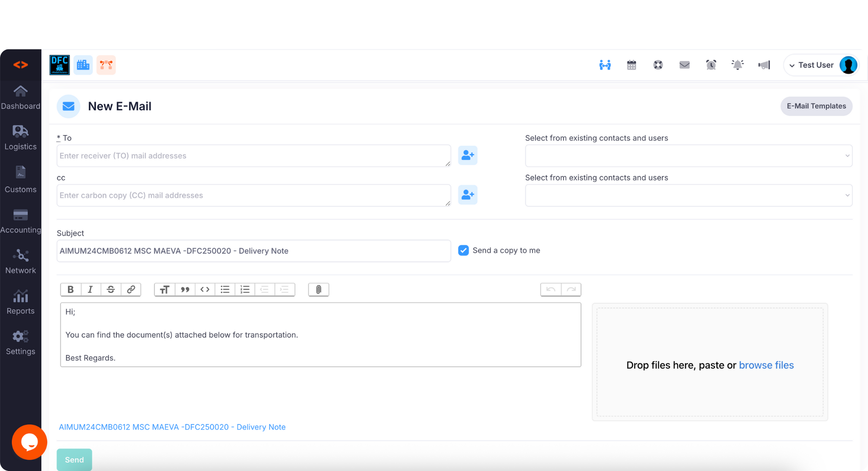868x471 pixels.
Task: Click the attach files paperclip icon
Action: click(319, 290)
